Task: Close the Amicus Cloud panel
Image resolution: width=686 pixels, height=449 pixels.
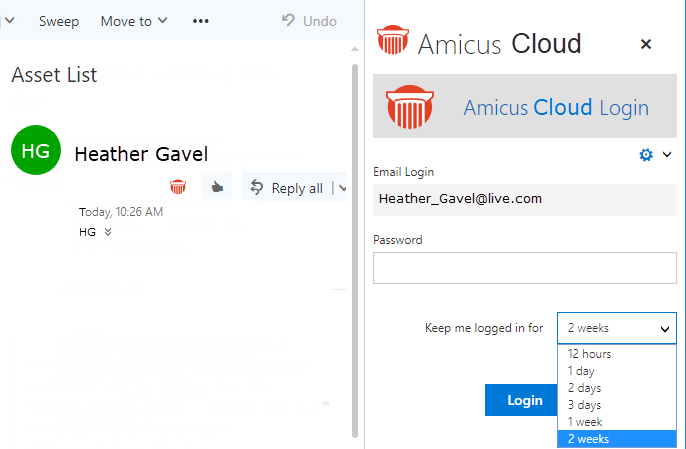Action: point(646,44)
